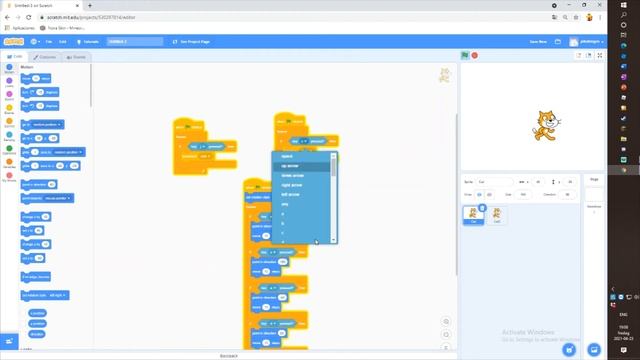Edit the sprite Size field
This screenshot has height=360, width=640.
[523, 195]
